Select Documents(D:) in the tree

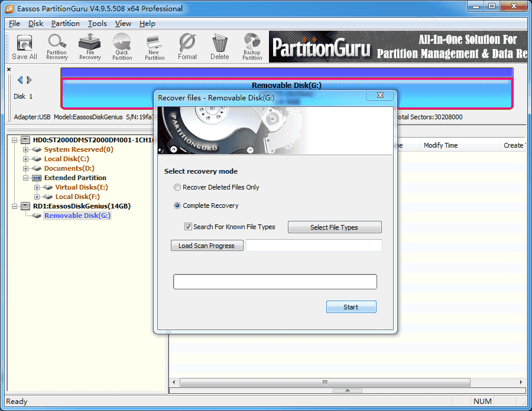click(69, 168)
